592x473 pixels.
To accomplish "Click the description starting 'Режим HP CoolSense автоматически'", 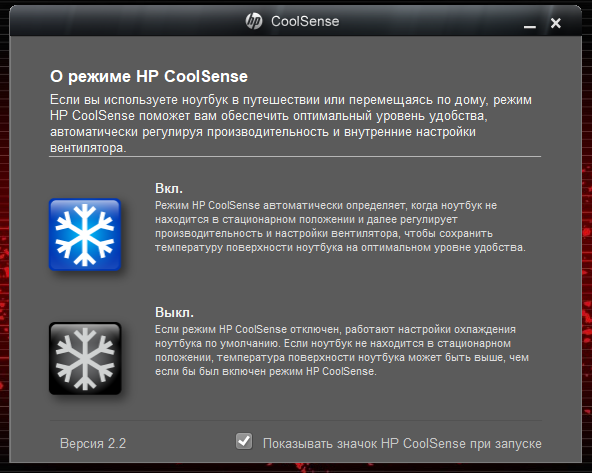I will pos(340,226).
